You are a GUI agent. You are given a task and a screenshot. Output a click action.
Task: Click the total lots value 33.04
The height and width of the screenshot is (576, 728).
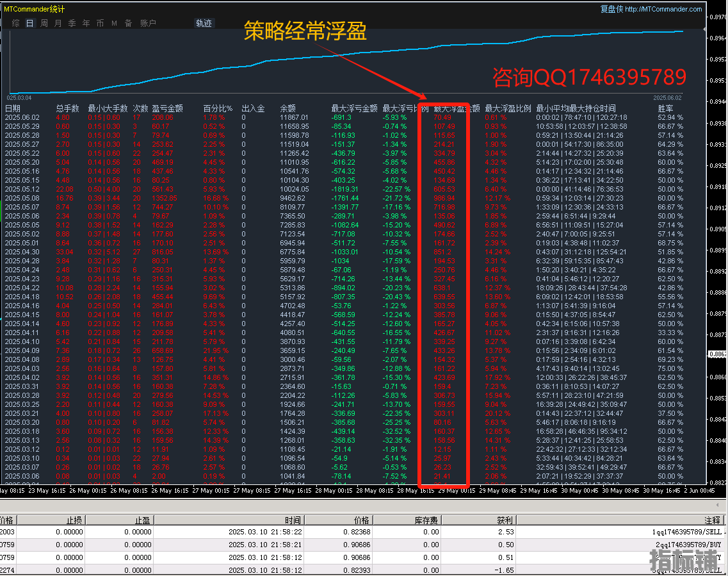65,252
